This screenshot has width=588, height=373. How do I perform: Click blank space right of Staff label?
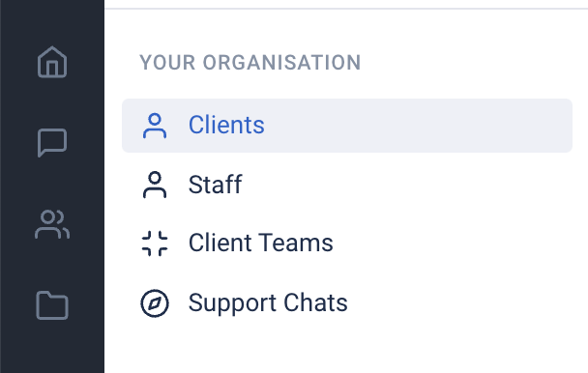[407, 185]
